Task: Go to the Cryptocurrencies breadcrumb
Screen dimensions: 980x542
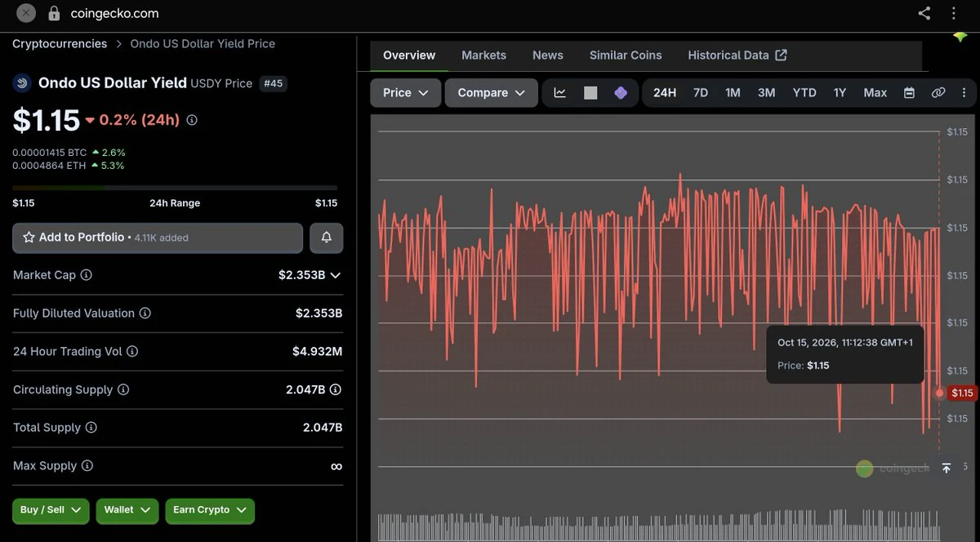Action: [60, 43]
